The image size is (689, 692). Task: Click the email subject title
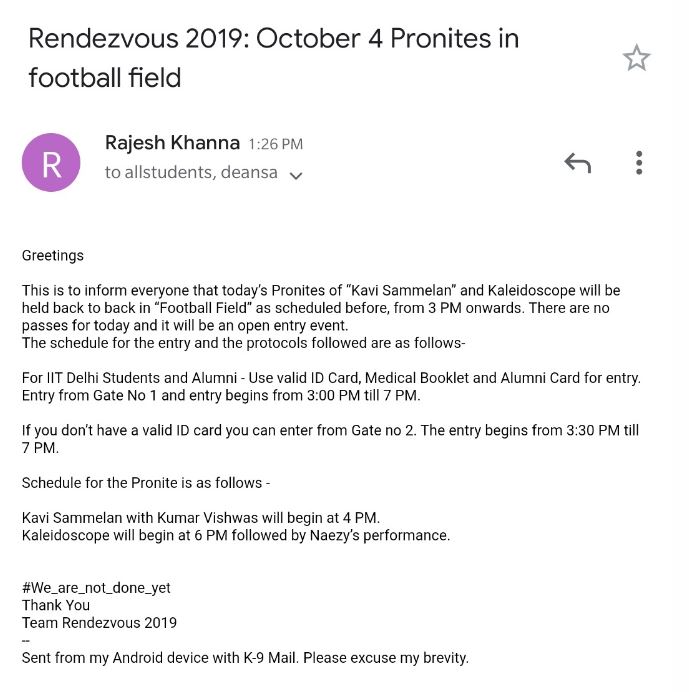coord(273,57)
